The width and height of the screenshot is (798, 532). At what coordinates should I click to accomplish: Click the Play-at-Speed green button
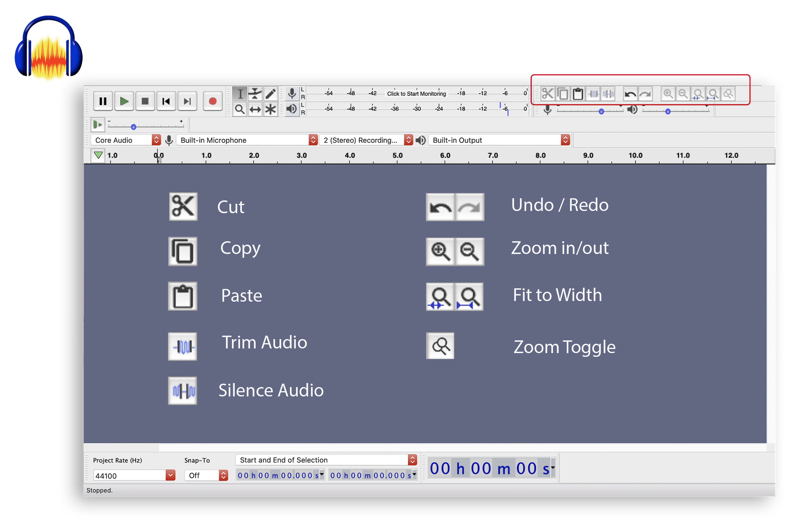pyautogui.click(x=98, y=125)
